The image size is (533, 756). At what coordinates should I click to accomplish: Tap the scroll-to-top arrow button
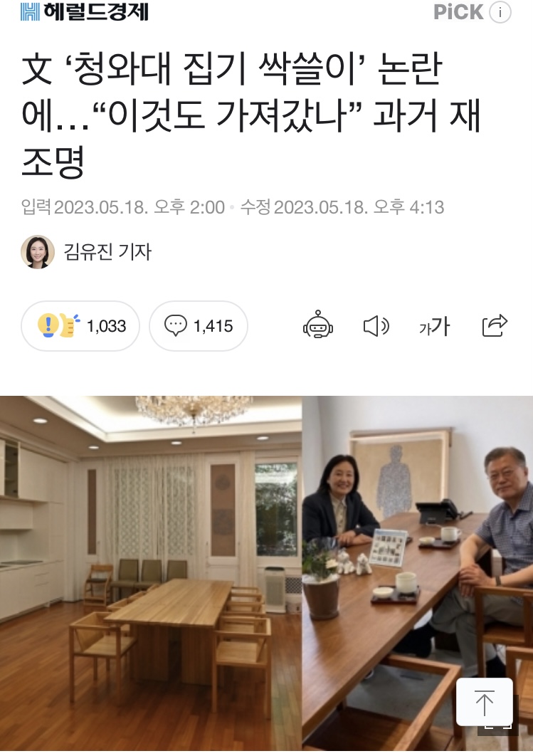[x=485, y=701]
